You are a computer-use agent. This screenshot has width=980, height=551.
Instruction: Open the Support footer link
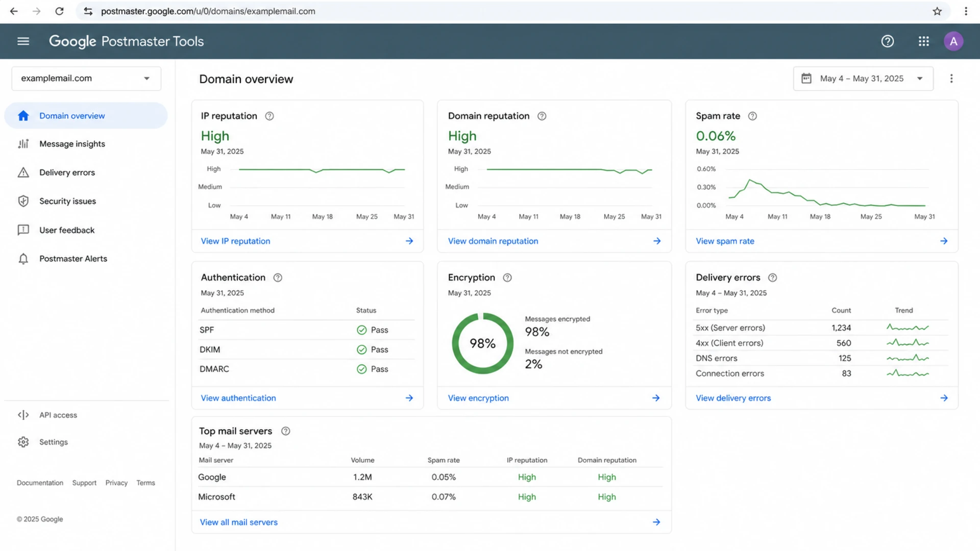(84, 483)
